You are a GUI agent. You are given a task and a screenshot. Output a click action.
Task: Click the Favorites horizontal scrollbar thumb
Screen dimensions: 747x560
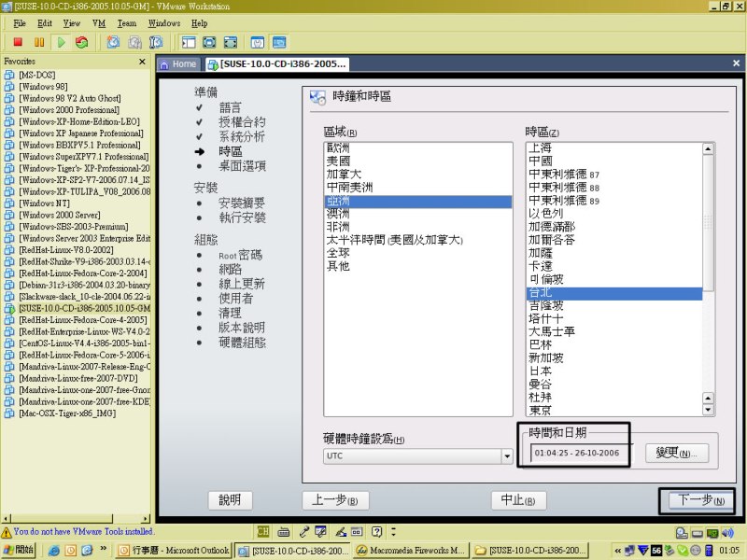(x=61, y=519)
